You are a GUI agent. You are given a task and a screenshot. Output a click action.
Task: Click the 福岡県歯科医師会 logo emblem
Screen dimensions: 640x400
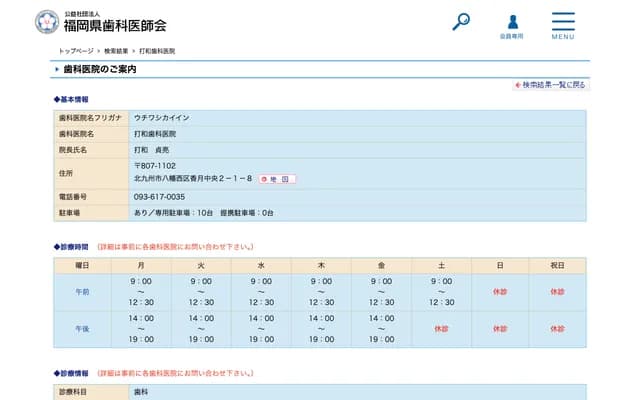pyautogui.click(x=47, y=22)
